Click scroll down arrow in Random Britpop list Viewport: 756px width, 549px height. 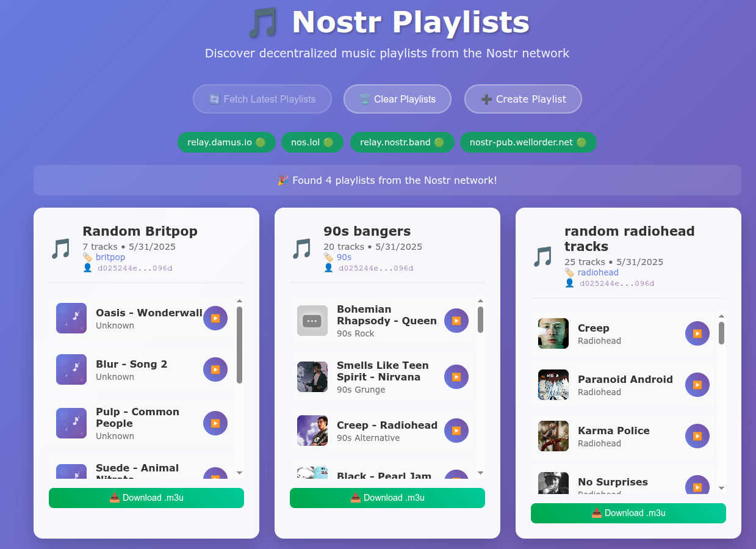[239, 473]
